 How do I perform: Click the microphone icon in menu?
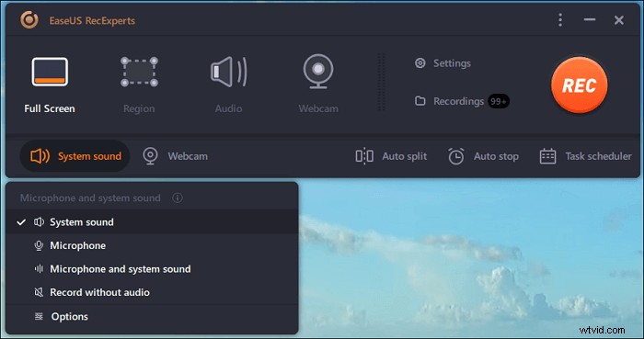coord(39,245)
